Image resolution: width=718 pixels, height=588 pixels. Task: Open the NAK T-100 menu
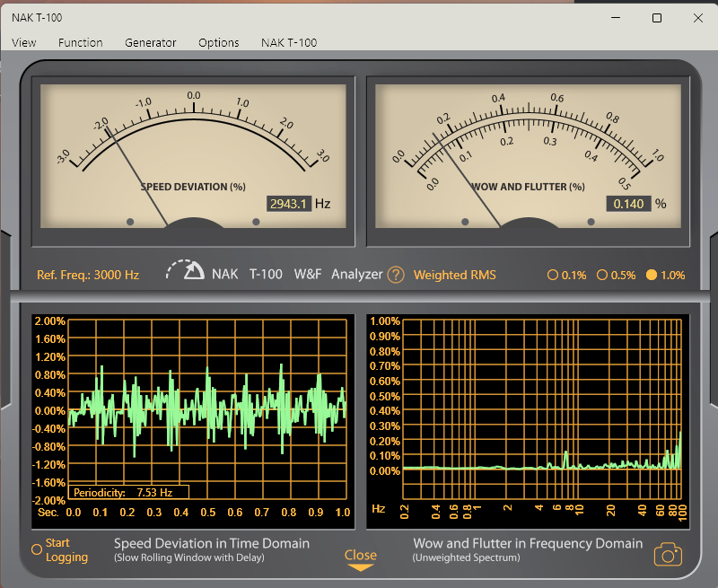(289, 42)
